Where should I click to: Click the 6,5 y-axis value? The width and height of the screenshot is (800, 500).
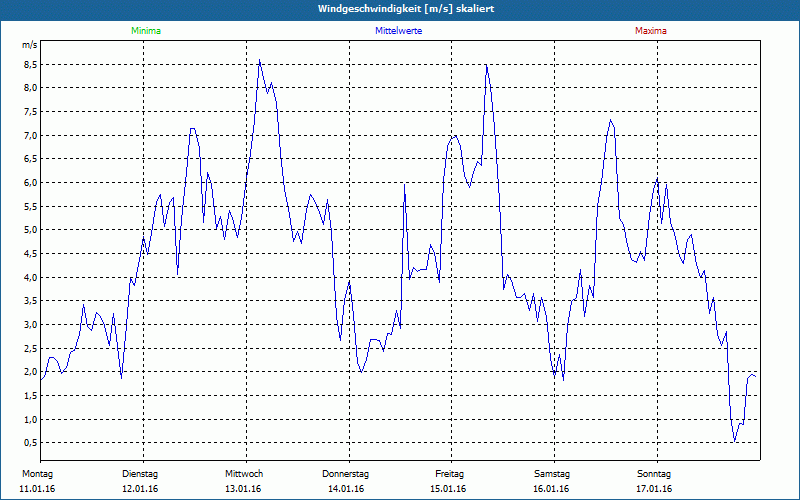(x=30, y=159)
